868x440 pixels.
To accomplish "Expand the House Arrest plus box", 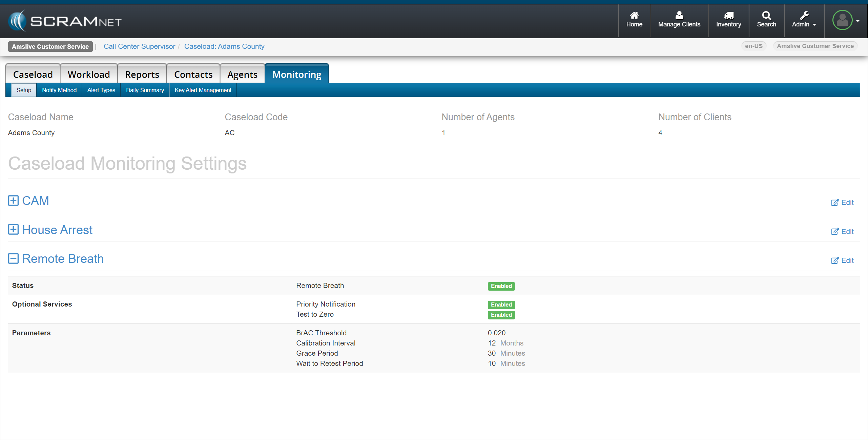I will click(x=13, y=230).
